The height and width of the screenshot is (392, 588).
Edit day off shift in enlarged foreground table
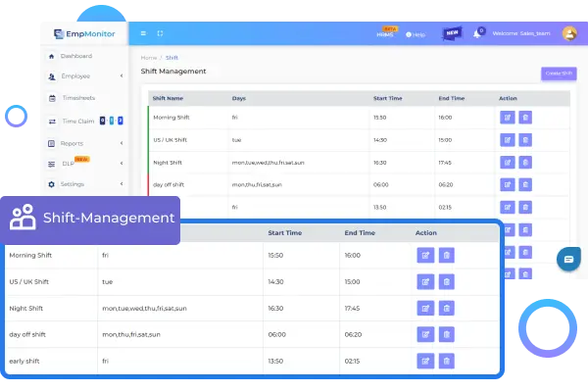tap(425, 334)
